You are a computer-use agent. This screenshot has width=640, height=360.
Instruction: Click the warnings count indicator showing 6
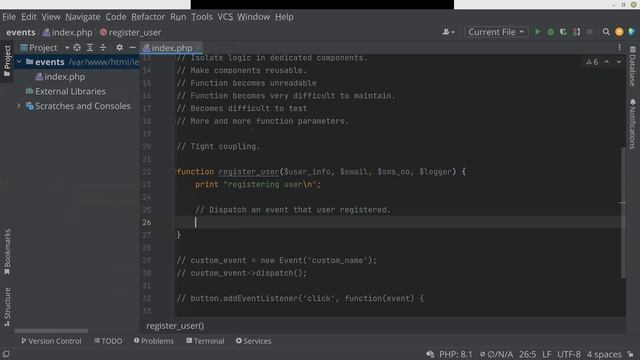coord(592,62)
